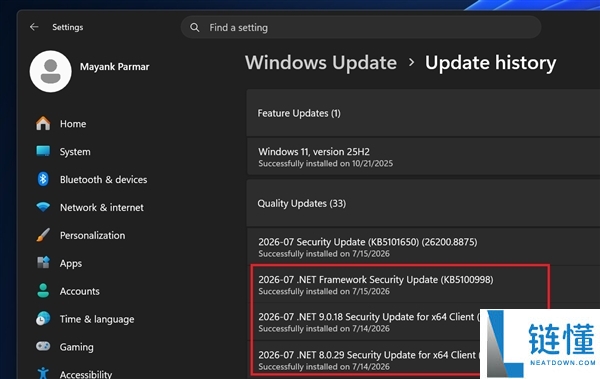Click the Apps icon in the sidebar
Screen dimensions: 600x379
(43, 263)
